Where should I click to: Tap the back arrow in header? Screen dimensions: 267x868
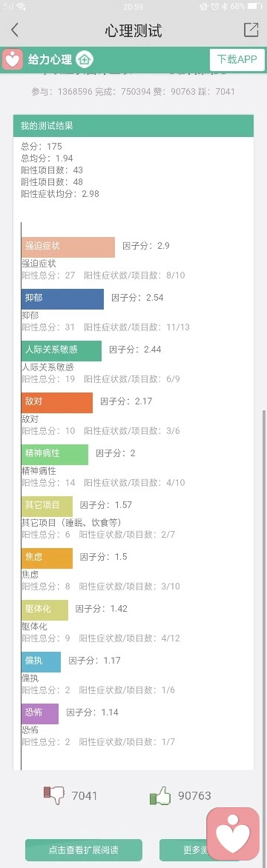[x=14, y=30]
